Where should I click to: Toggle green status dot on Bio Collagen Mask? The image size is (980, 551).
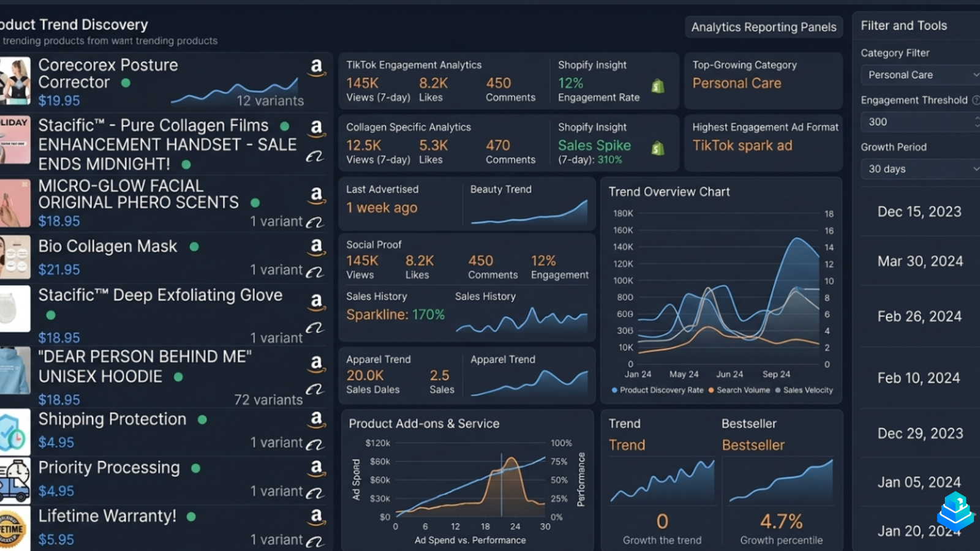[x=194, y=247]
